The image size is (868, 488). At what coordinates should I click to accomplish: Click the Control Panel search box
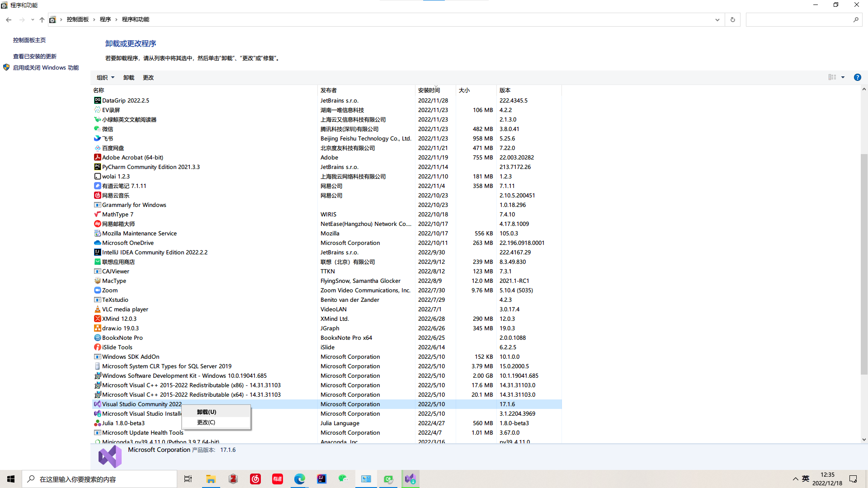click(799, 19)
